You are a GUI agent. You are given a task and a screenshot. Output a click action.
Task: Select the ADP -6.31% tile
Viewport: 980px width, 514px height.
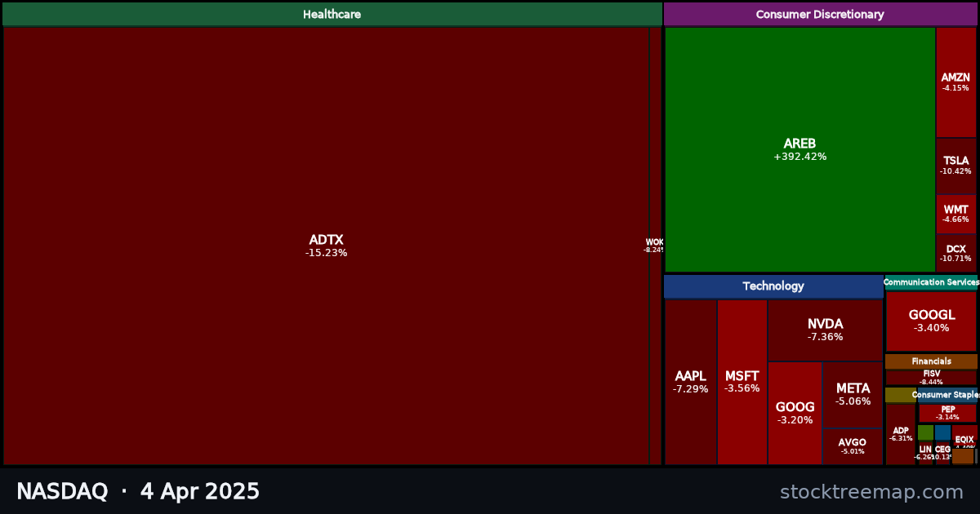[x=901, y=434]
